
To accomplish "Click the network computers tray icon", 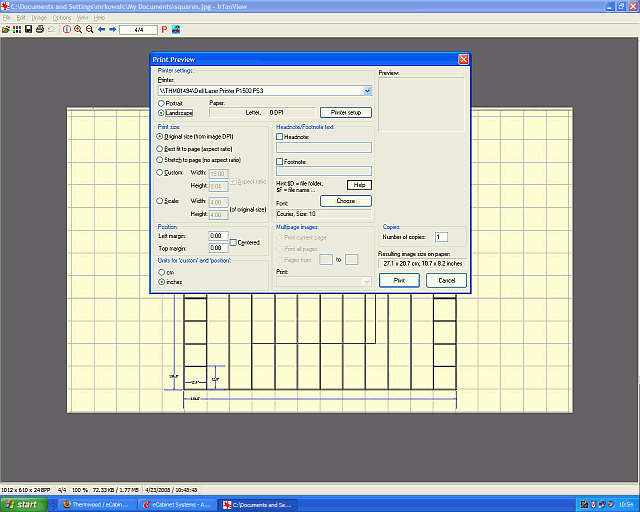I will tap(602, 505).
